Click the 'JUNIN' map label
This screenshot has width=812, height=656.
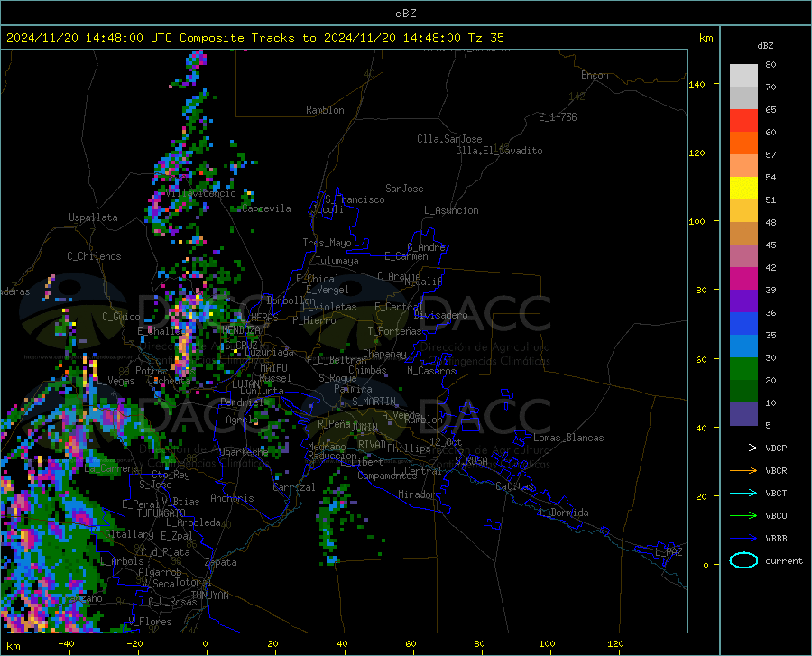pos(364,428)
